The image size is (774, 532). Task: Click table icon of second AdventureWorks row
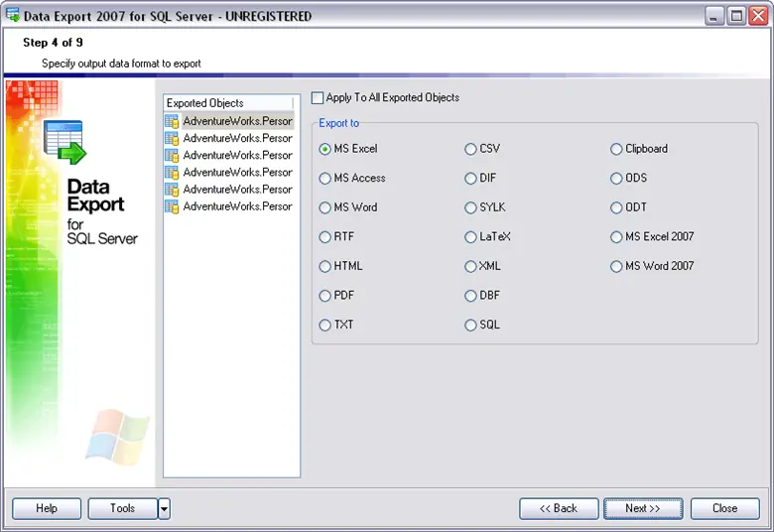[x=172, y=138]
